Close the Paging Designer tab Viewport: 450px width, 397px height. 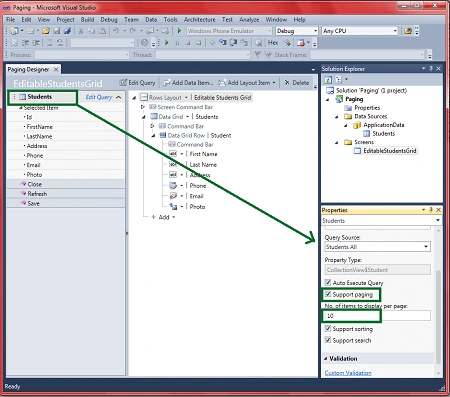point(56,69)
